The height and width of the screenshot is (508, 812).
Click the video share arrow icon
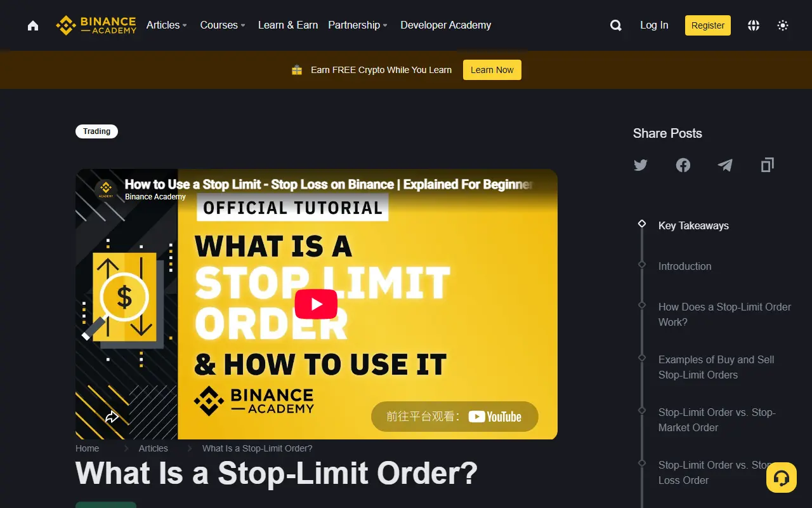coord(112,417)
